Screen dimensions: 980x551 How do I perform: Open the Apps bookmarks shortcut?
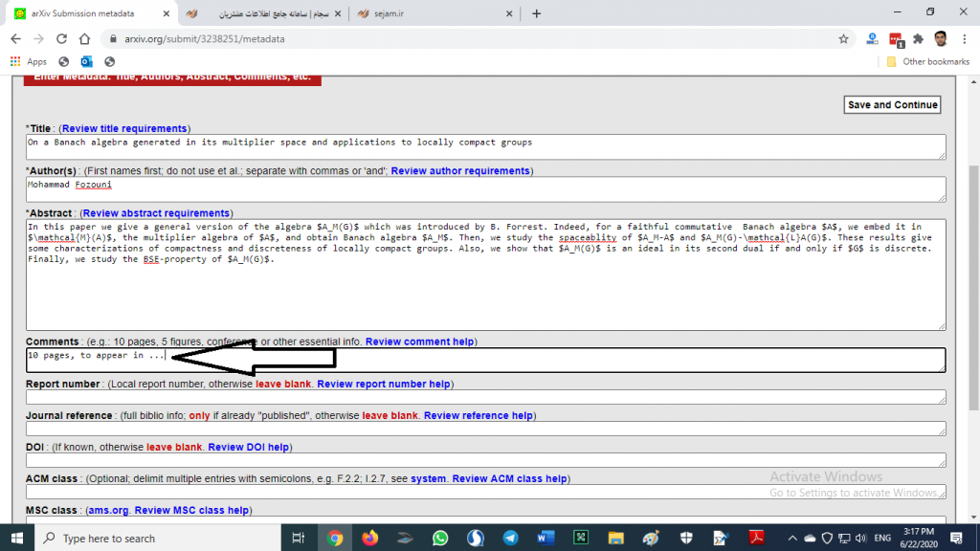click(29, 62)
